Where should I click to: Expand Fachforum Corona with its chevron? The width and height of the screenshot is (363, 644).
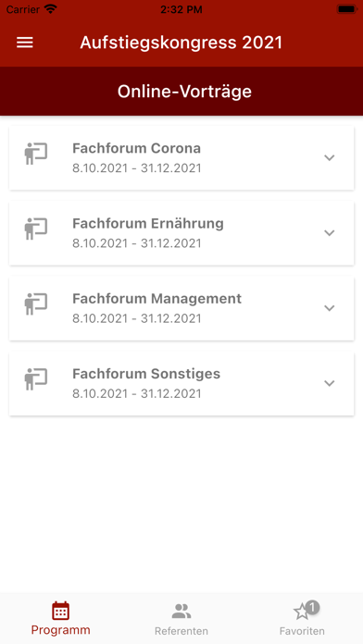coord(330,157)
